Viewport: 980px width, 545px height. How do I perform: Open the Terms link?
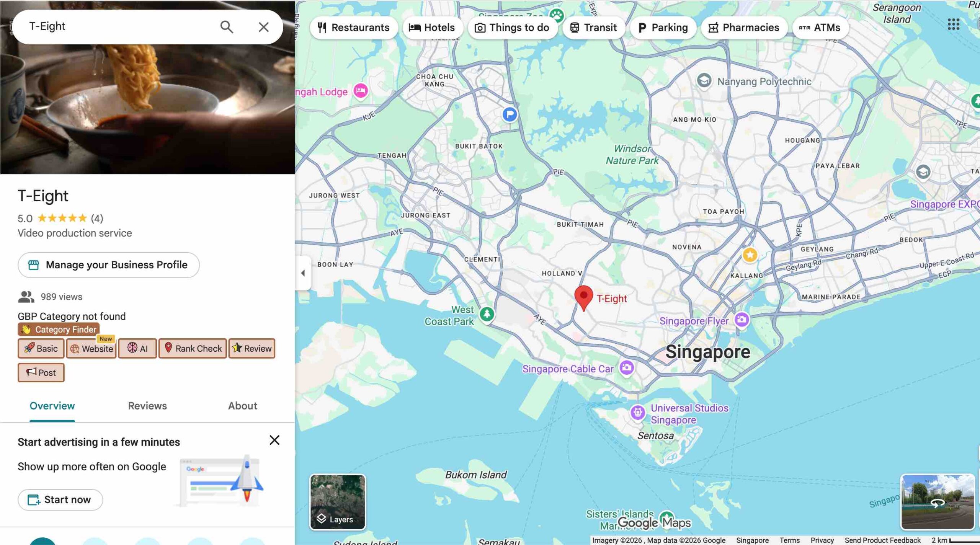789,540
